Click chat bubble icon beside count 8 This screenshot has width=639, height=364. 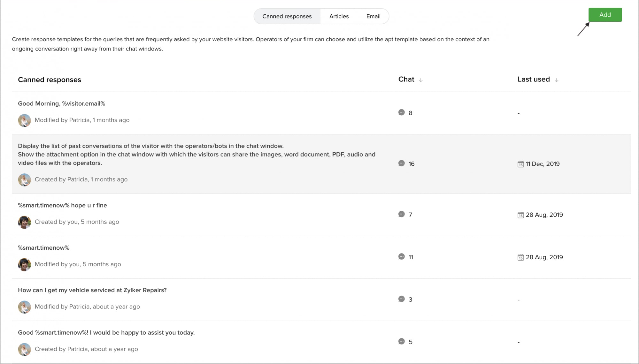[401, 112]
